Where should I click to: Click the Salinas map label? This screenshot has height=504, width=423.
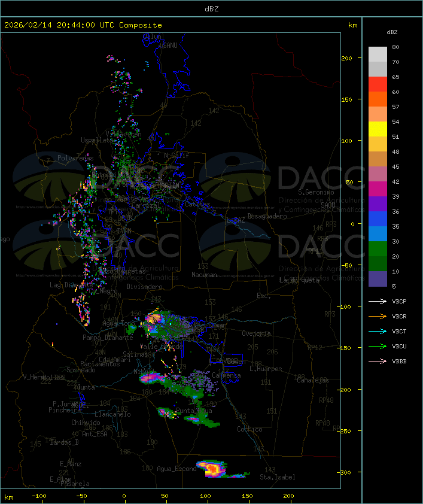(x=135, y=354)
